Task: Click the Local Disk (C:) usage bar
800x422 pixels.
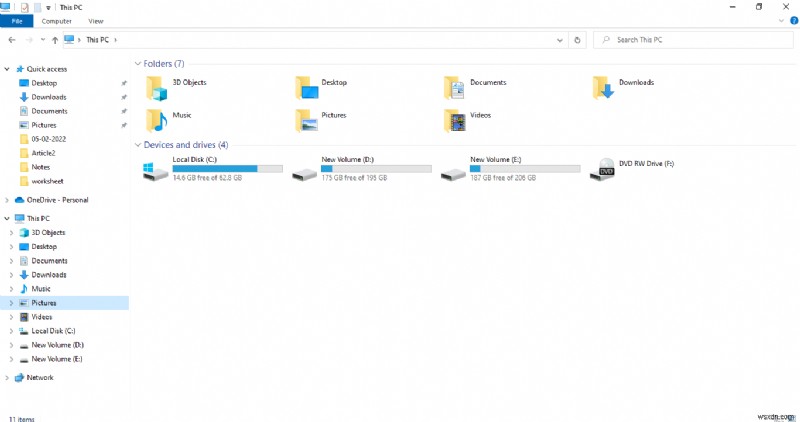Action: pyautogui.click(x=228, y=169)
